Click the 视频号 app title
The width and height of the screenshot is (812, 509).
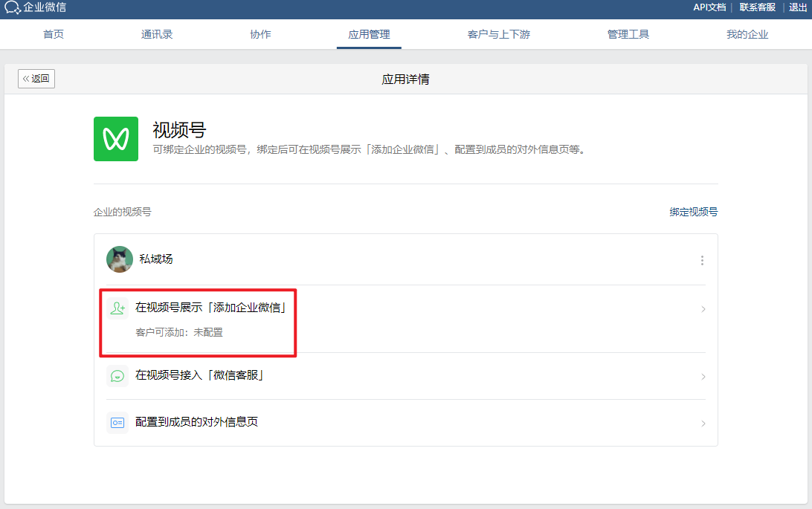pyautogui.click(x=179, y=129)
